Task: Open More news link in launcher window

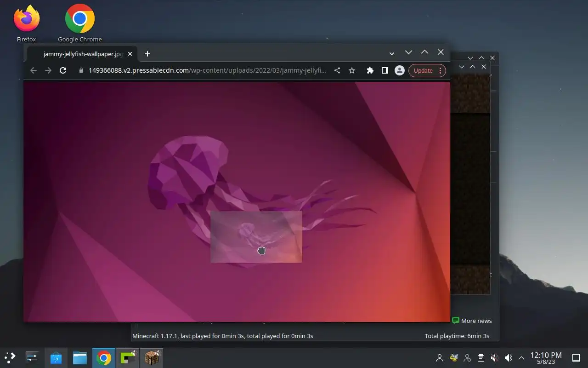Action: pos(472,321)
